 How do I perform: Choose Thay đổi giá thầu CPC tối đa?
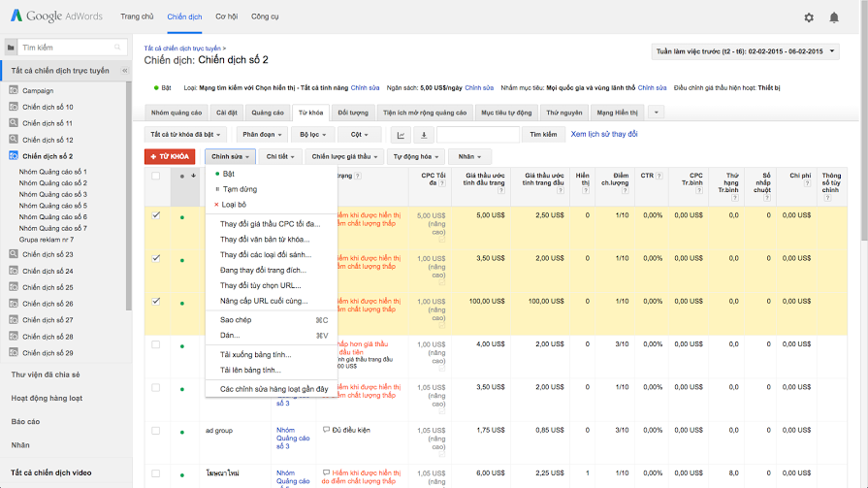point(271,224)
